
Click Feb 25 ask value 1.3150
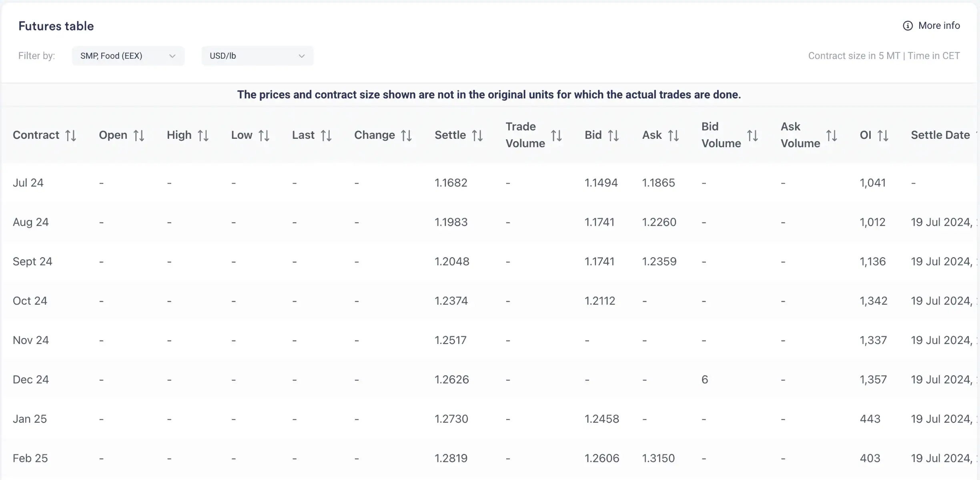pos(659,458)
